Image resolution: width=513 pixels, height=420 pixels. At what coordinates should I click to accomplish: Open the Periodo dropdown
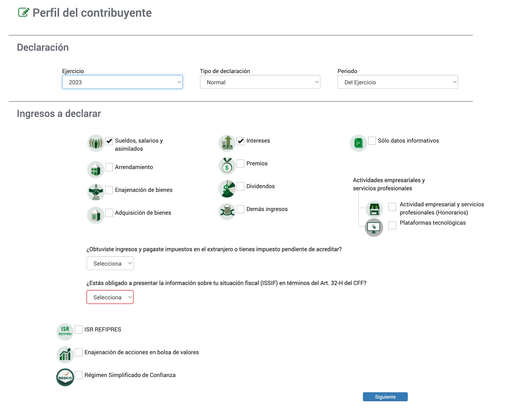pyautogui.click(x=398, y=82)
